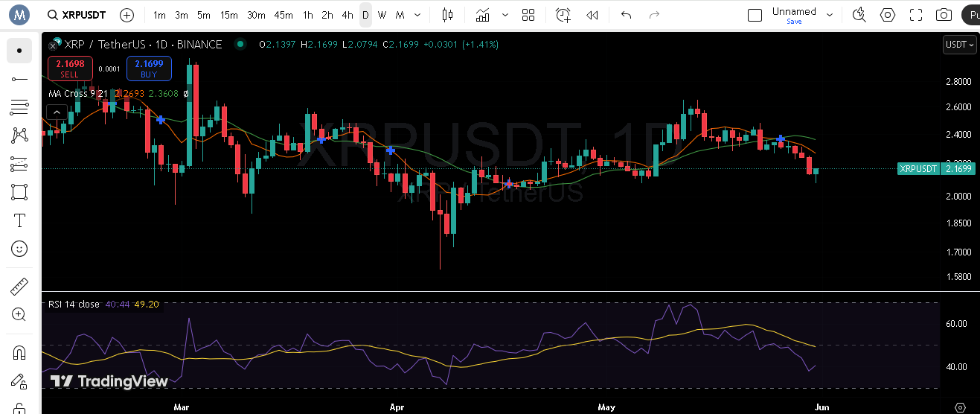Switch to the 3m timeframe
This screenshot has width=980, height=414.
click(x=182, y=15)
